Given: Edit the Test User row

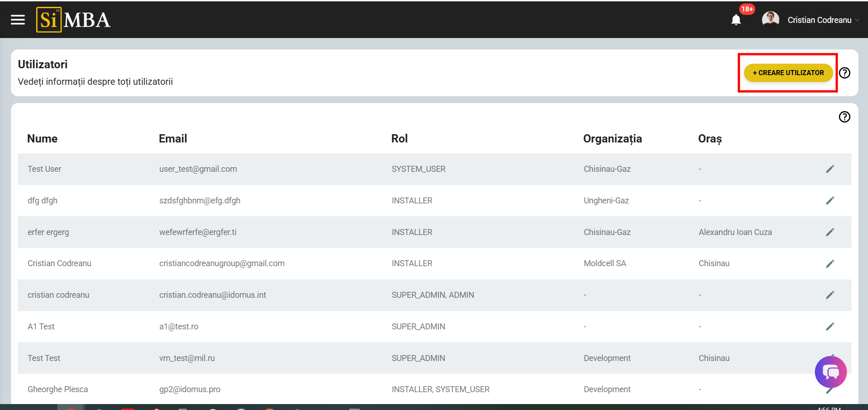Looking at the screenshot, I should 830,169.
